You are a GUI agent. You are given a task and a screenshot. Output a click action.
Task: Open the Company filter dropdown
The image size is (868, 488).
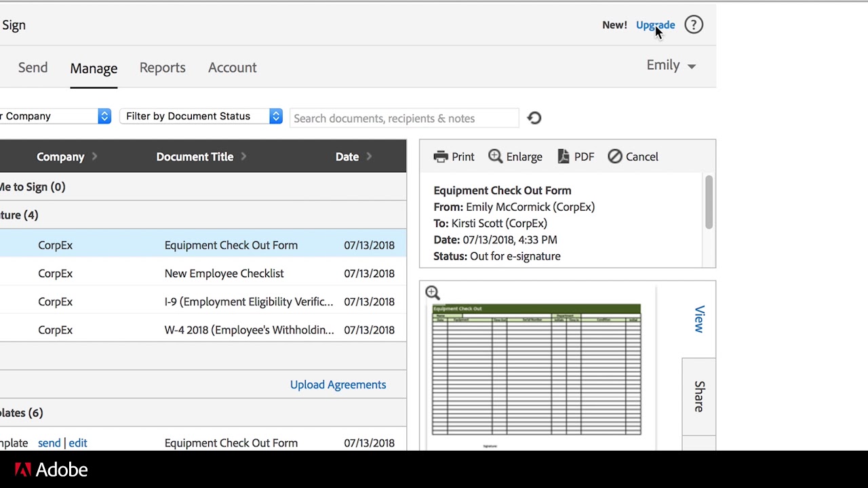coord(54,117)
